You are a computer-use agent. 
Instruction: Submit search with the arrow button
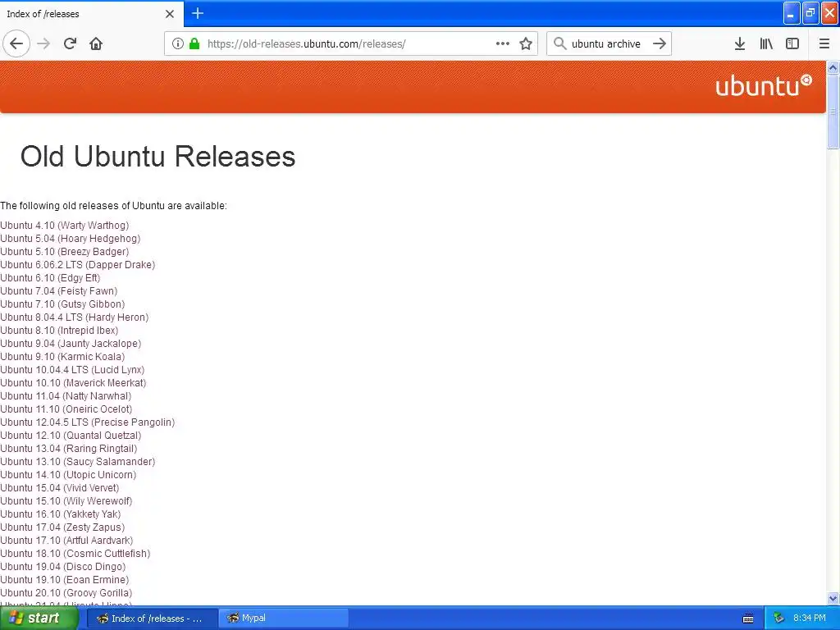tap(660, 43)
